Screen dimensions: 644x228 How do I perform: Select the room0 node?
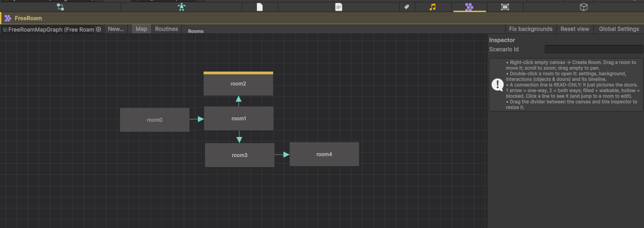(x=155, y=120)
